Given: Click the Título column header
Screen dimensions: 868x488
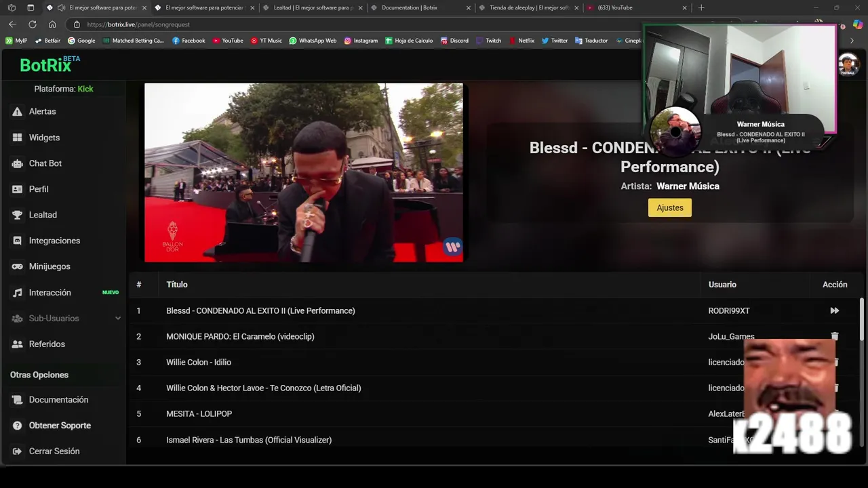Looking at the screenshot, I should point(177,285).
